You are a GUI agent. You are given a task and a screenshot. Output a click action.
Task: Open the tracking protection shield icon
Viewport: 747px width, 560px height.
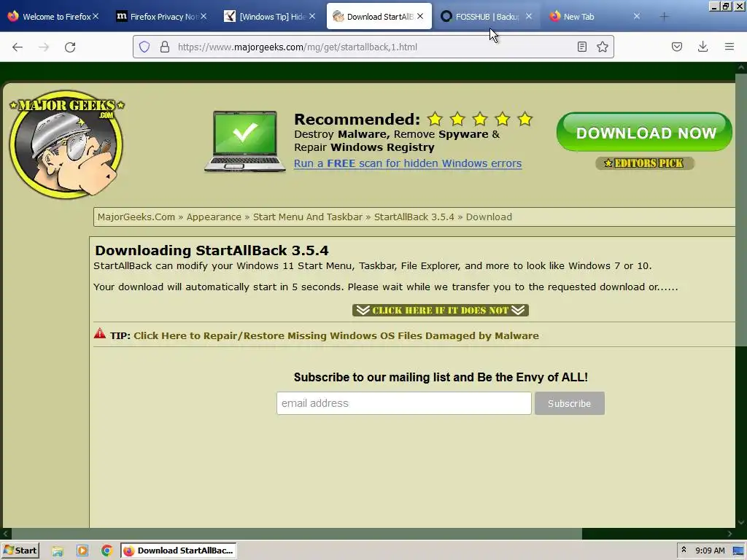(x=144, y=47)
